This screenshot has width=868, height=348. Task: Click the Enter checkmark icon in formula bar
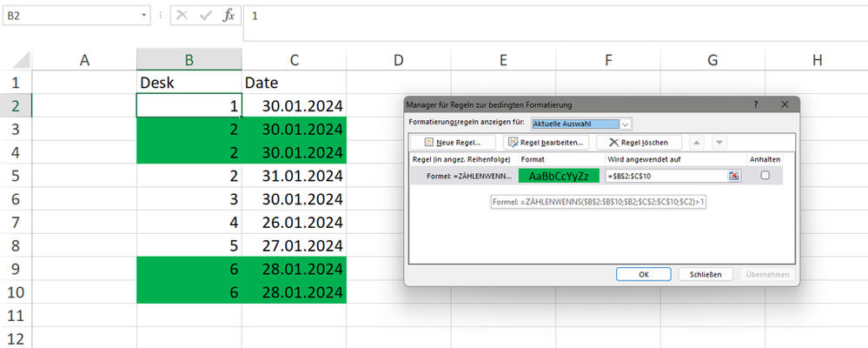pyautogui.click(x=205, y=16)
